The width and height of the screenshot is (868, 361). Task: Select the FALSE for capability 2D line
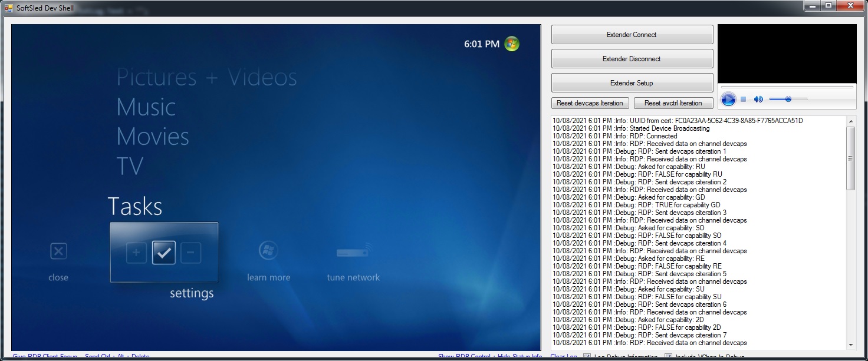point(637,327)
